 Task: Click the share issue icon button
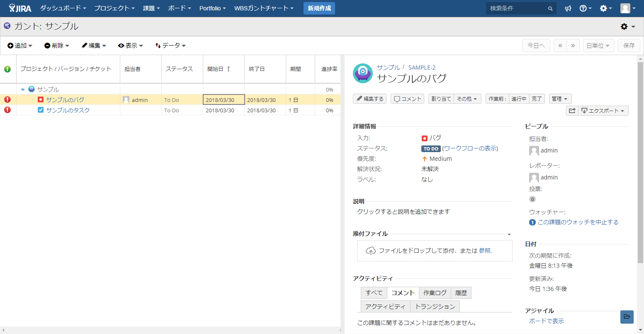click(572, 111)
